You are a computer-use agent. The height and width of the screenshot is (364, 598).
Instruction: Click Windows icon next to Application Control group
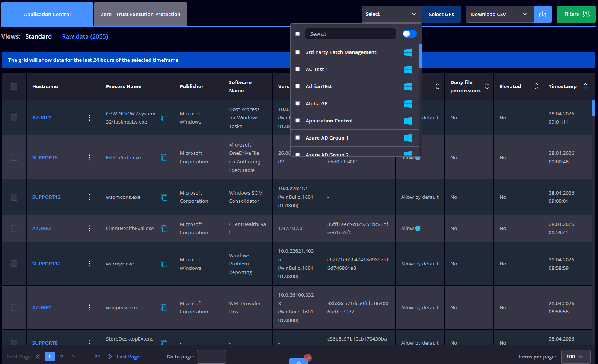[x=408, y=121]
